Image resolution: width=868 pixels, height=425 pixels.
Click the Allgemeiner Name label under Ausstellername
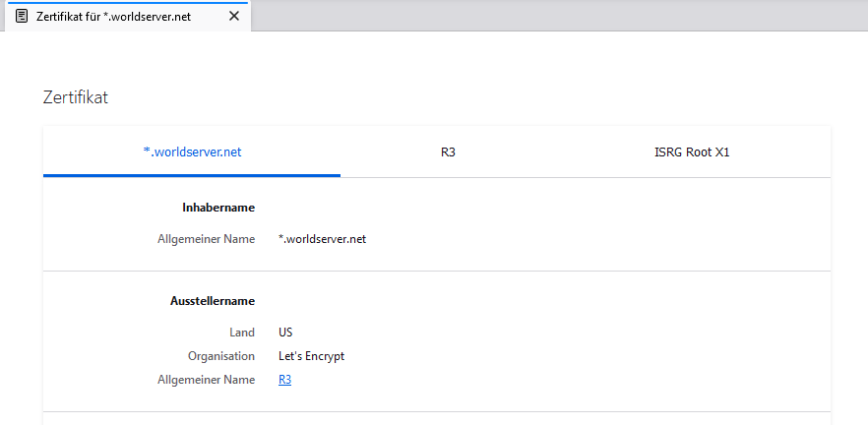click(206, 379)
